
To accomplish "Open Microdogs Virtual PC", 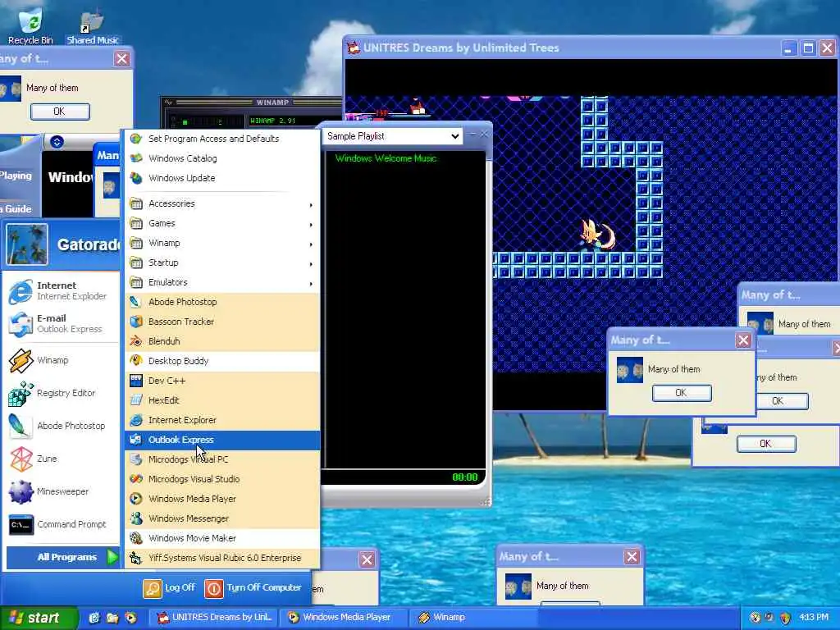I will (x=222, y=459).
